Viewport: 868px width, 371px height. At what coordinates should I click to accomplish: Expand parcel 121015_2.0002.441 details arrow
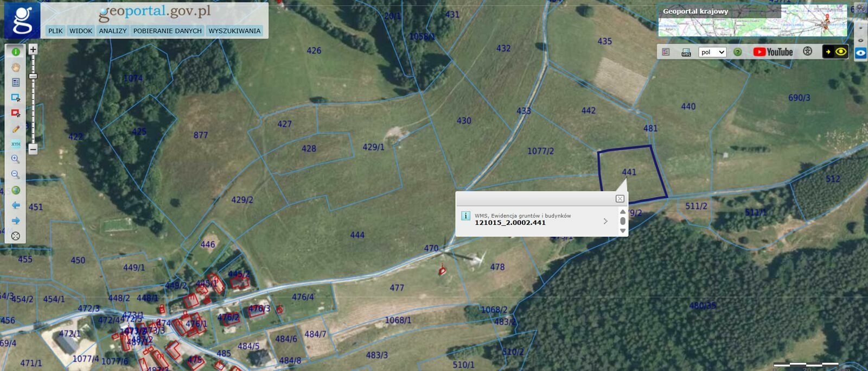[605, 221]
